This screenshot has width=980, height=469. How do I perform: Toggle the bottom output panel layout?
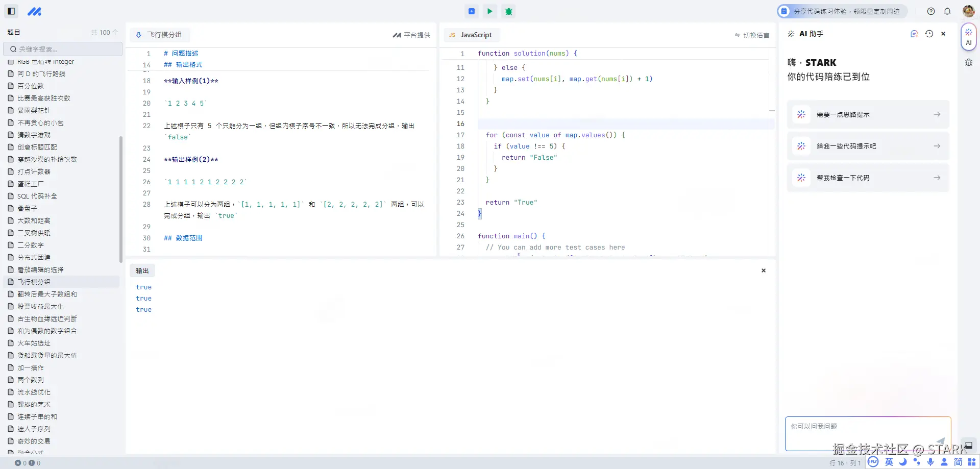[968, 445]
